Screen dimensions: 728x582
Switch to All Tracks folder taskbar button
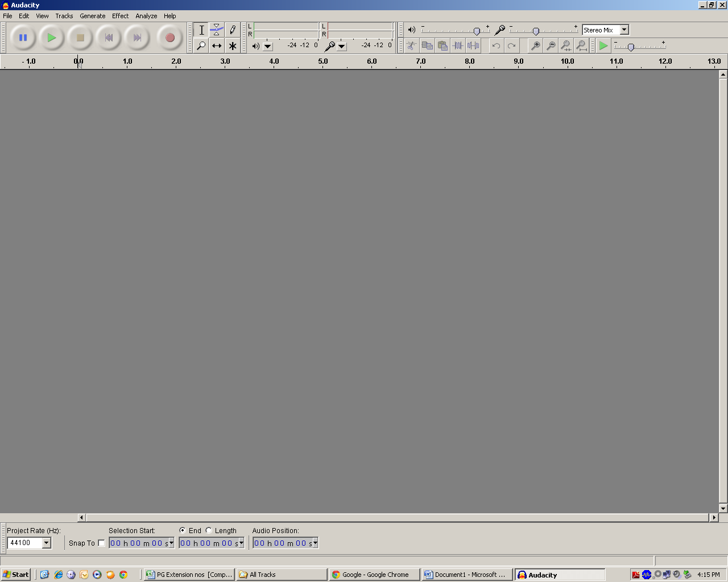click(x=282, y=575)
